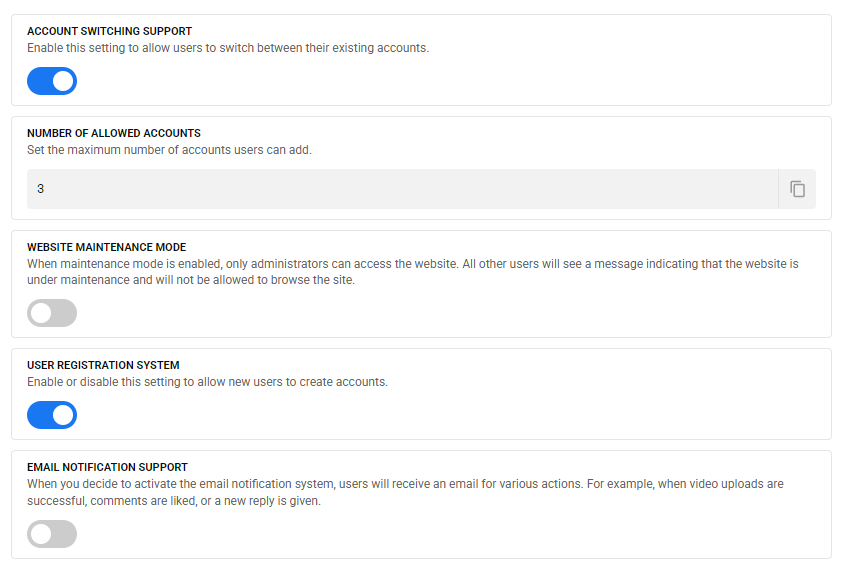Click the User Registration System heading
The height and width of the screenshot is (570, 842).
[x=103, y=365]
